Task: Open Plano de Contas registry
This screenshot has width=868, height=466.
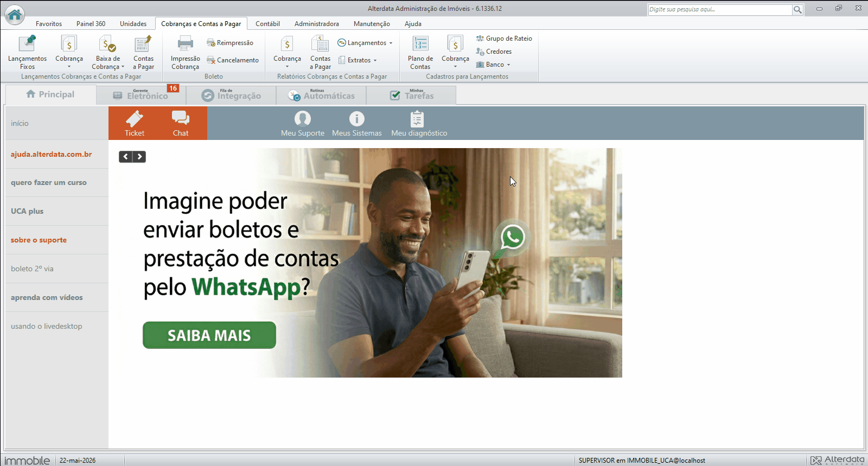Action: [x=420, y=53]
